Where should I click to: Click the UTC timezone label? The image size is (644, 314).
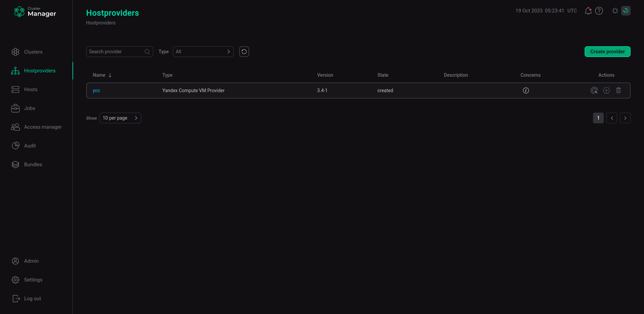[572, 11]
